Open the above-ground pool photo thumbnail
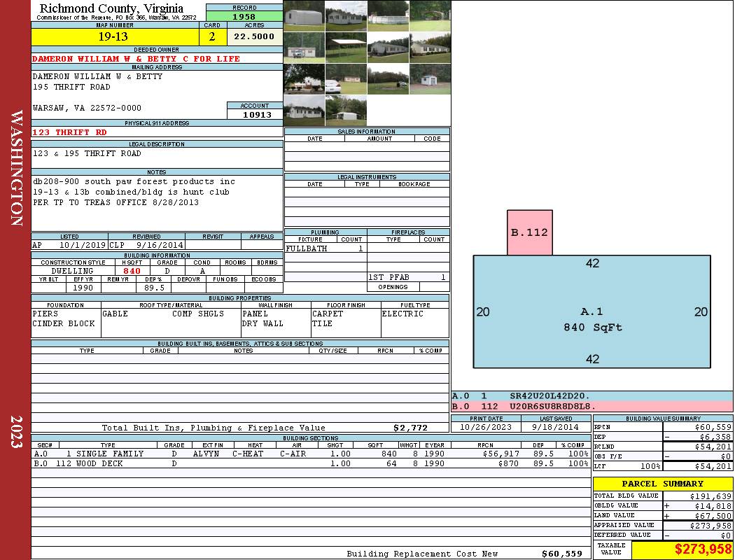Screen dimensions: 735x560 click(387, 16)
